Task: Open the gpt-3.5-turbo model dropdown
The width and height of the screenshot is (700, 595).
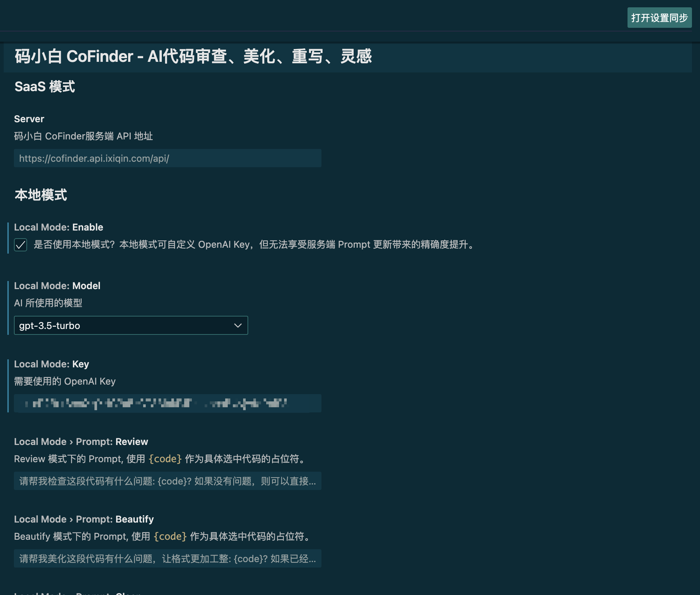Action: (x=131, y=325)
